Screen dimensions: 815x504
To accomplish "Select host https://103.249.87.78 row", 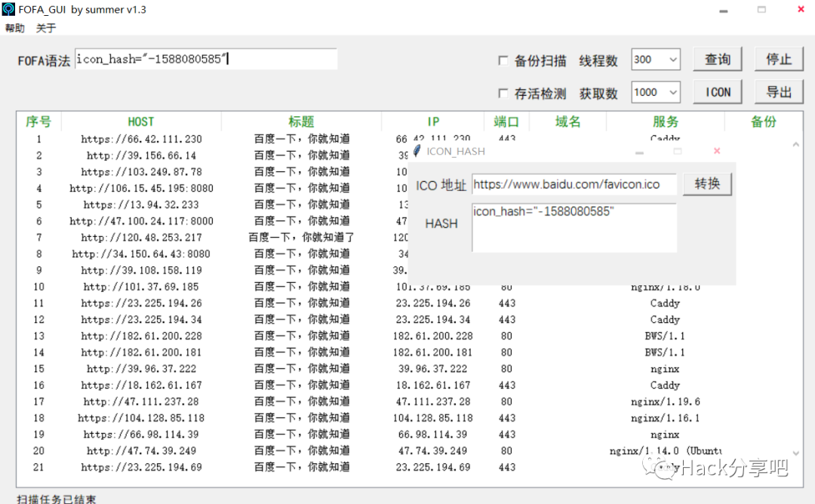I will tap(141, 172).
